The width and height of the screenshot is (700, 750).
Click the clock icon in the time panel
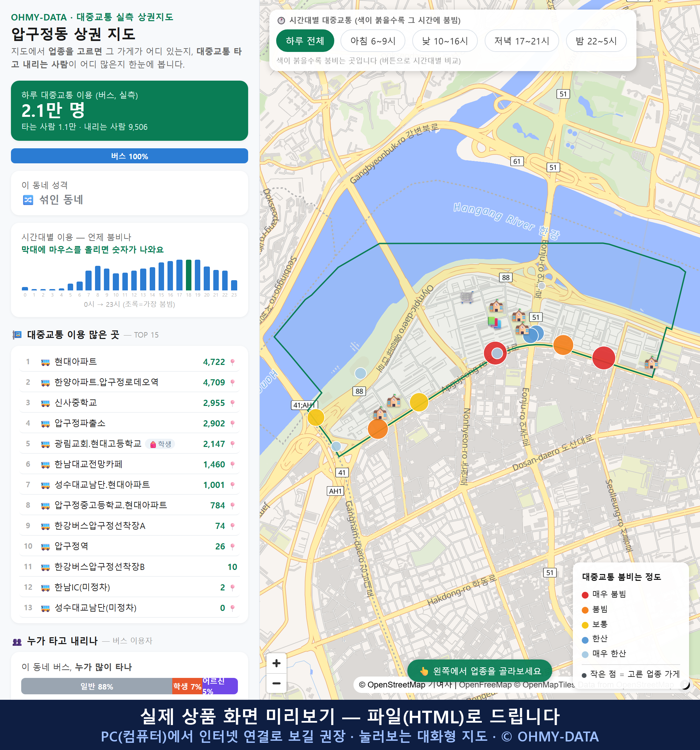tap(281, 21)
